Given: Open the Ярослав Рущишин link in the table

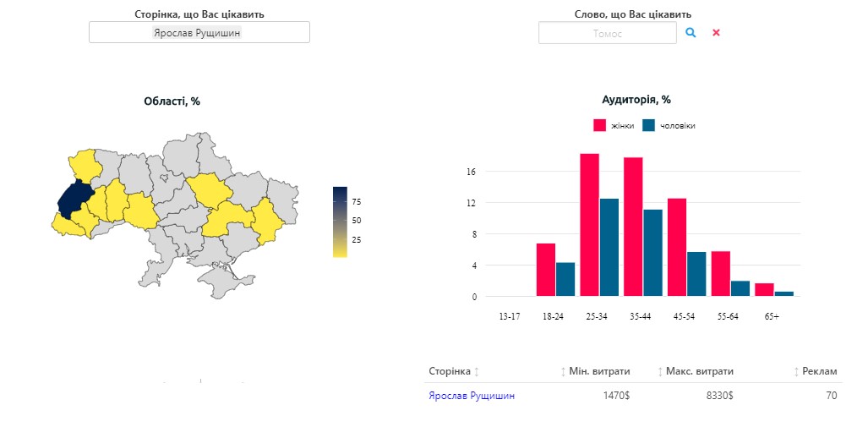Looking at the screenshot, I should [471, 396].
